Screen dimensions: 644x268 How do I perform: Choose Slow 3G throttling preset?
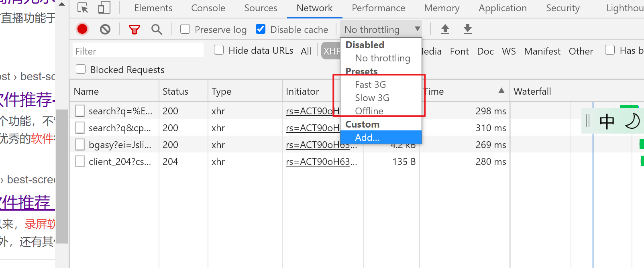point(372,98)
